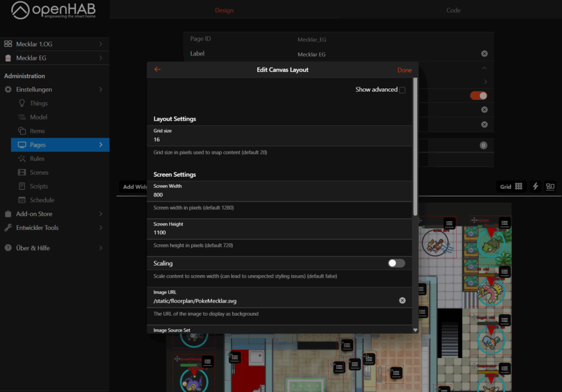Click Done in Edit Canvas Layout

pyautogui.click(x=404, y=70)
